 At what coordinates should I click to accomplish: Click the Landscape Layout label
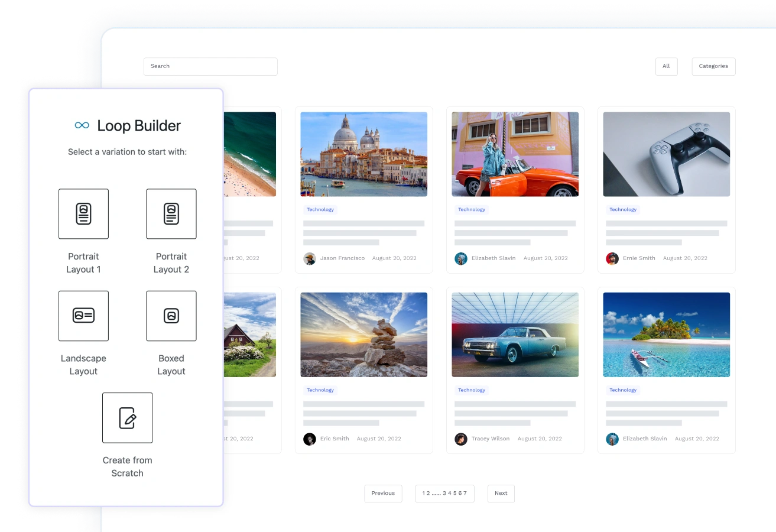click(x=83, y=365)
